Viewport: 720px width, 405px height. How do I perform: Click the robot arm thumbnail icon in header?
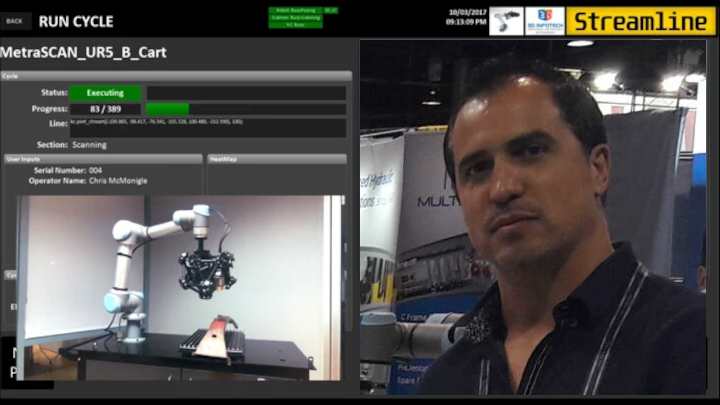coord(506,21)
